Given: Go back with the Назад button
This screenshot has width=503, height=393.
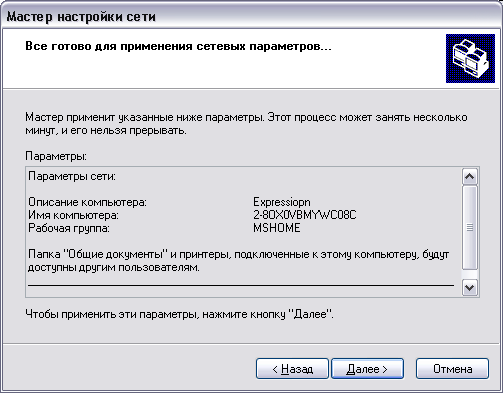Looking at the screenshot, I should (x=292, y=369).
